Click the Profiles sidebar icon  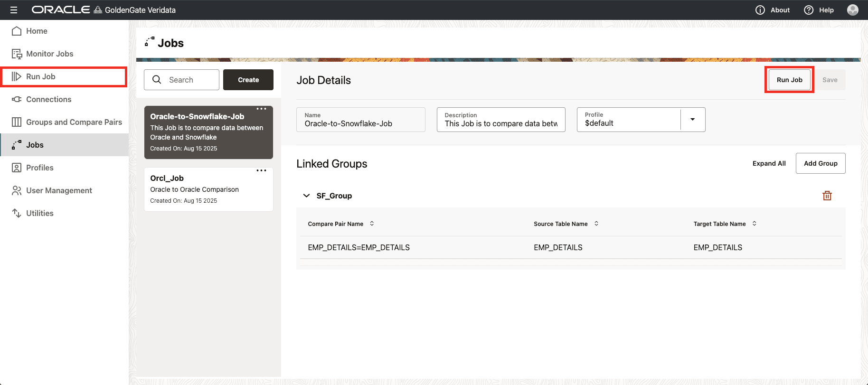pos(17,168)
